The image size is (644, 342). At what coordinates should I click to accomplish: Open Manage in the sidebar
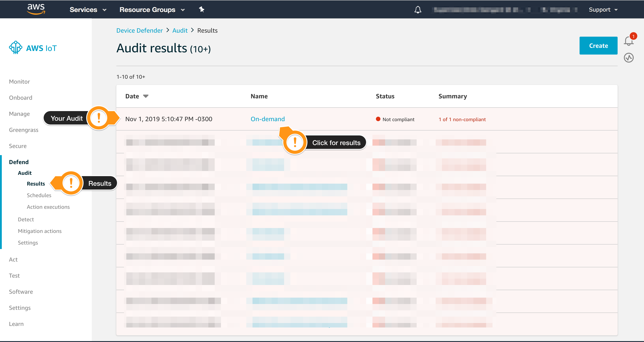click(19, 114)
